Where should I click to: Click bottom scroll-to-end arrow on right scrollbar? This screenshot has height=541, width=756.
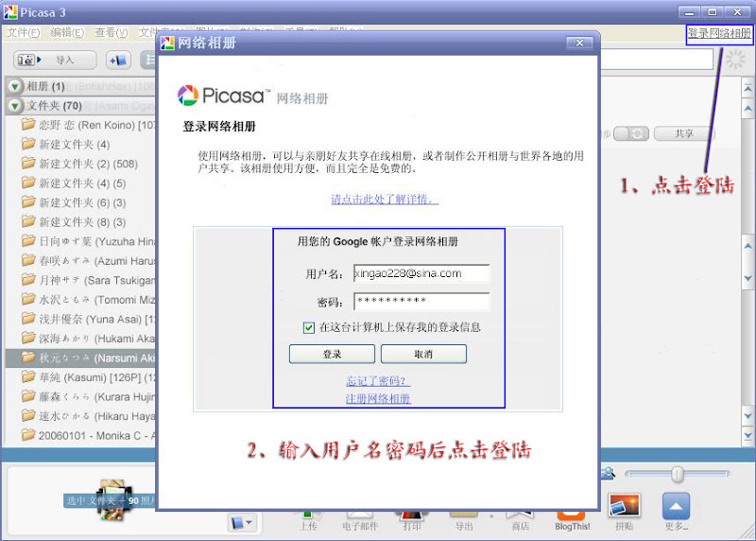point(747,436)
